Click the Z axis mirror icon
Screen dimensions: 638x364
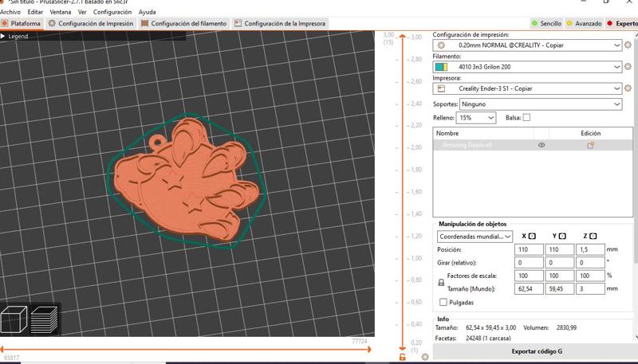tap(593, 236)
